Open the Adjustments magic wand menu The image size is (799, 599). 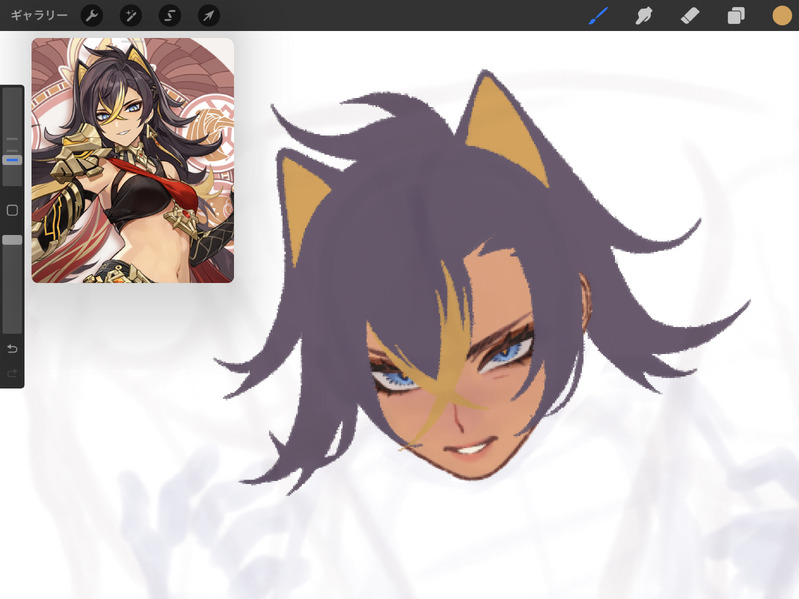(x=131, y=15)
